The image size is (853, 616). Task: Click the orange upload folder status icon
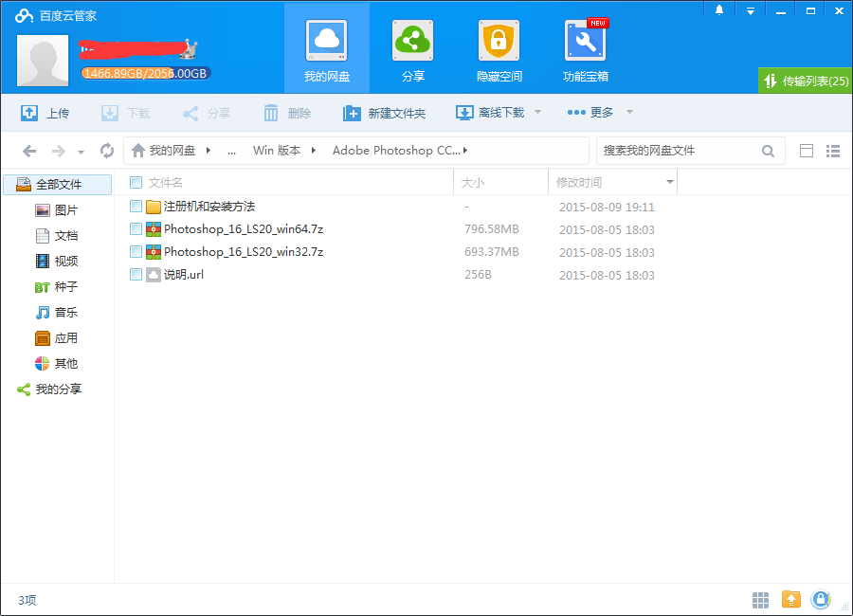pos(791,600)
